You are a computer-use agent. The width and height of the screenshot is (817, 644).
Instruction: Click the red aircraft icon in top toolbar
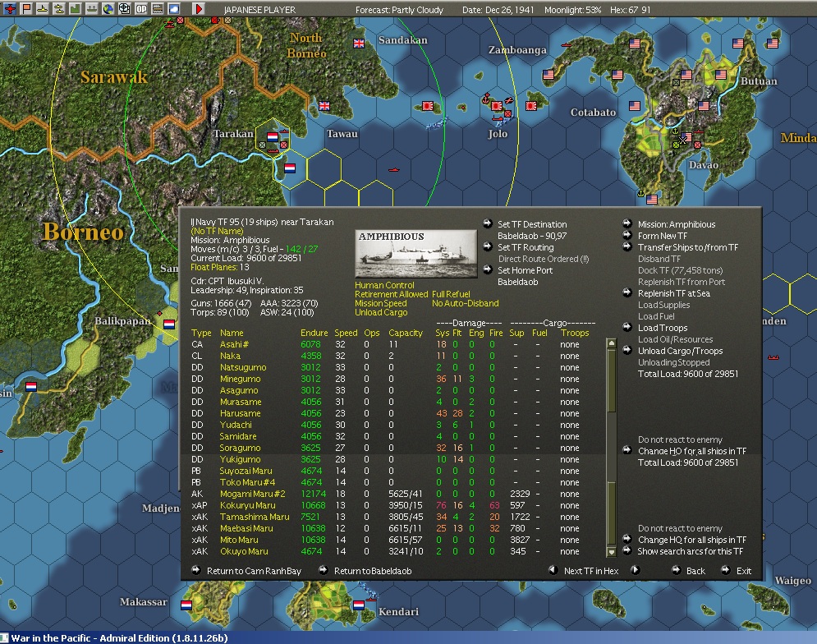click(10, 8)
